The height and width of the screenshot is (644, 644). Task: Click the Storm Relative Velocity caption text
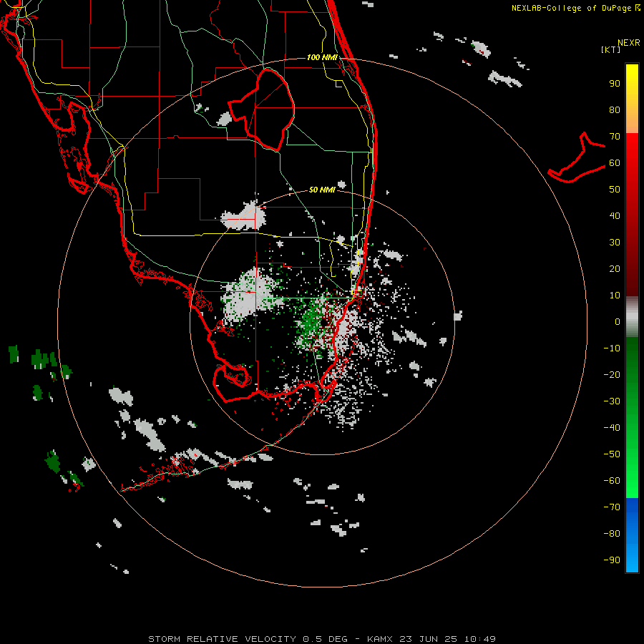tap(322, 639)
